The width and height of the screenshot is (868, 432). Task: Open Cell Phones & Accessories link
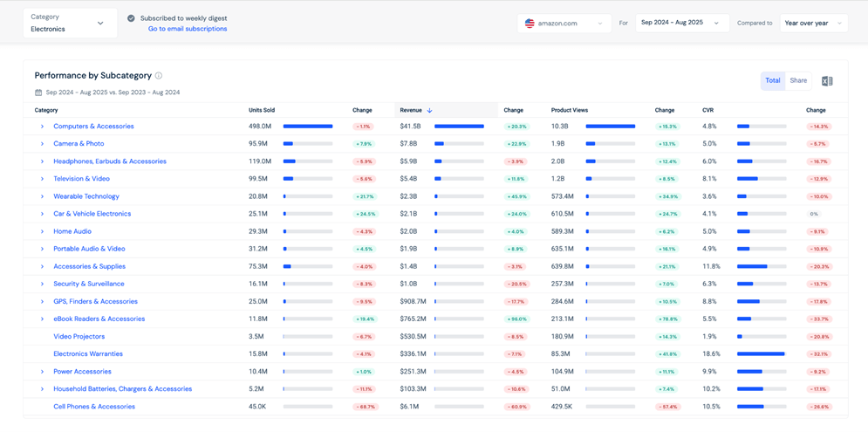pyautogui.click(x=94, y=407)
